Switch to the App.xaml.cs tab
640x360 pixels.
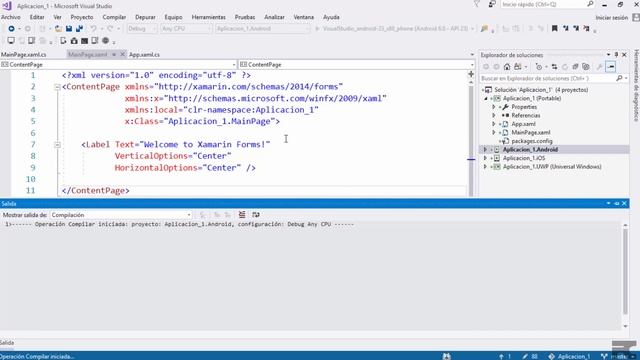coord(144,54)
